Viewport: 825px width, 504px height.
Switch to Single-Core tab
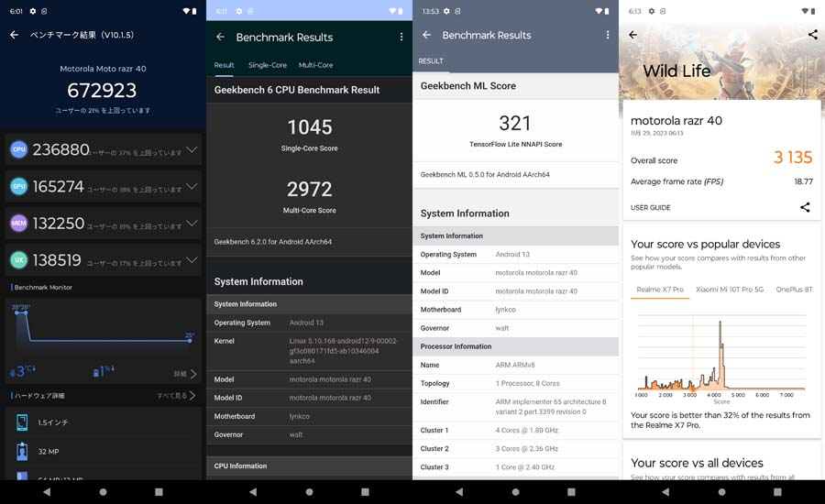click(268, 65)
